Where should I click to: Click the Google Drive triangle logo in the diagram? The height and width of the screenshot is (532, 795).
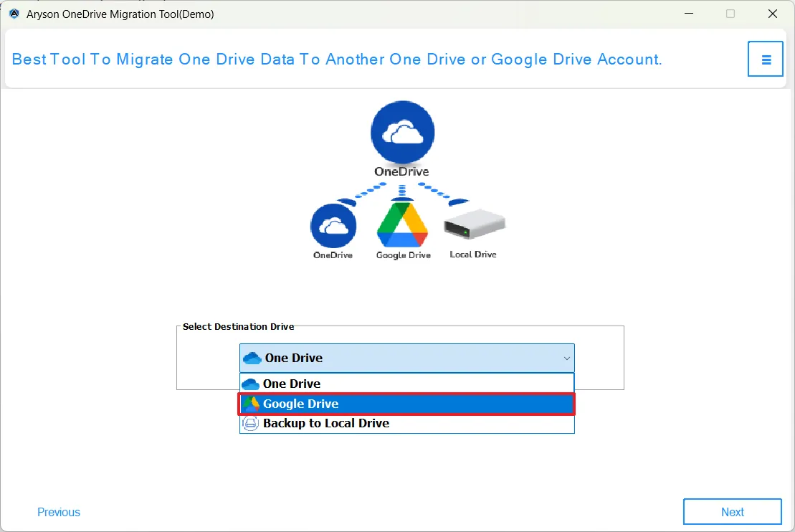coord(402,225)
